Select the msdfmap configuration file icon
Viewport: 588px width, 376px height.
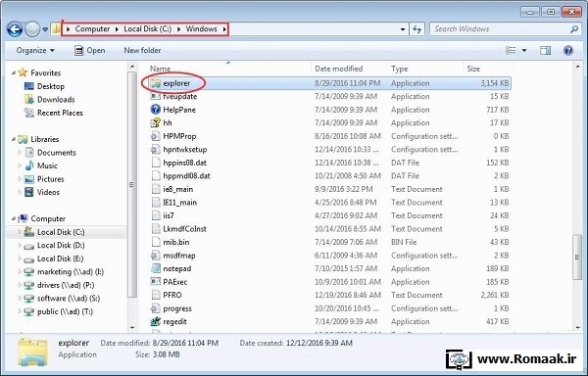pyautogui.click(x=156, y=256)
